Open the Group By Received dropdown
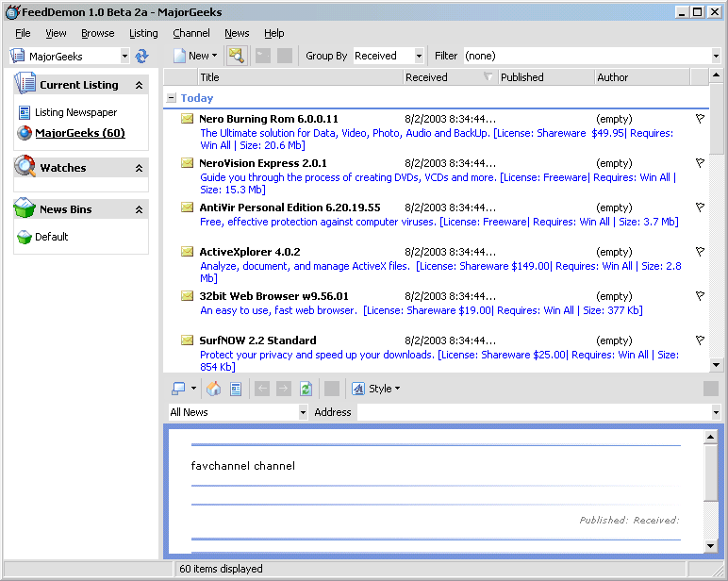The width and height of the screenshot is (728, 581). [x=419, y=56]
